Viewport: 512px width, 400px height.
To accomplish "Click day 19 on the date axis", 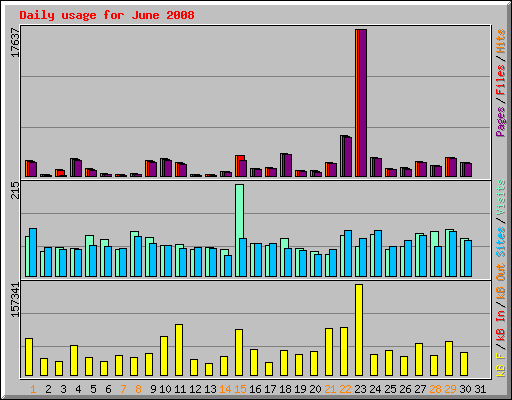I will click(300, 389).
